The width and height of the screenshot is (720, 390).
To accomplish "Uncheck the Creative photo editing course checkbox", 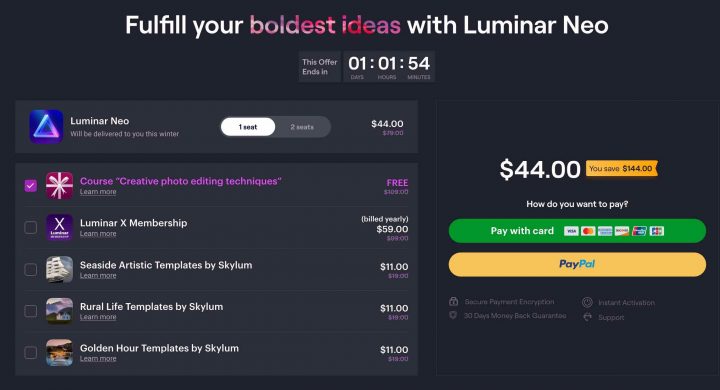I will (31, 186).
